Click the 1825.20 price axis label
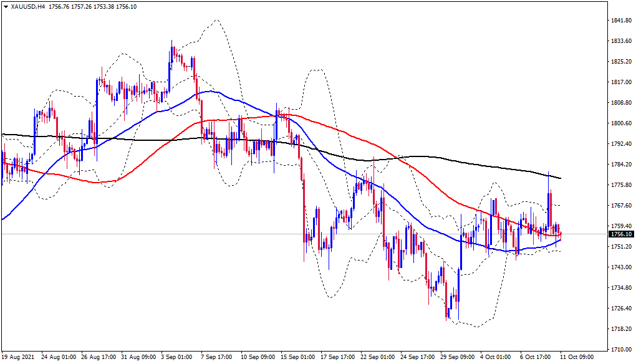 [622, 62]
